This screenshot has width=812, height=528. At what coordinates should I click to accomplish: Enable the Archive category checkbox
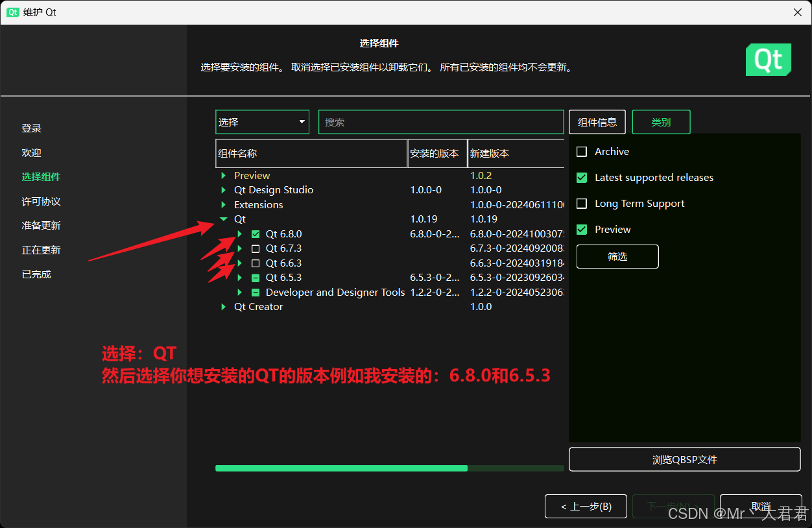tap(582, 151)
